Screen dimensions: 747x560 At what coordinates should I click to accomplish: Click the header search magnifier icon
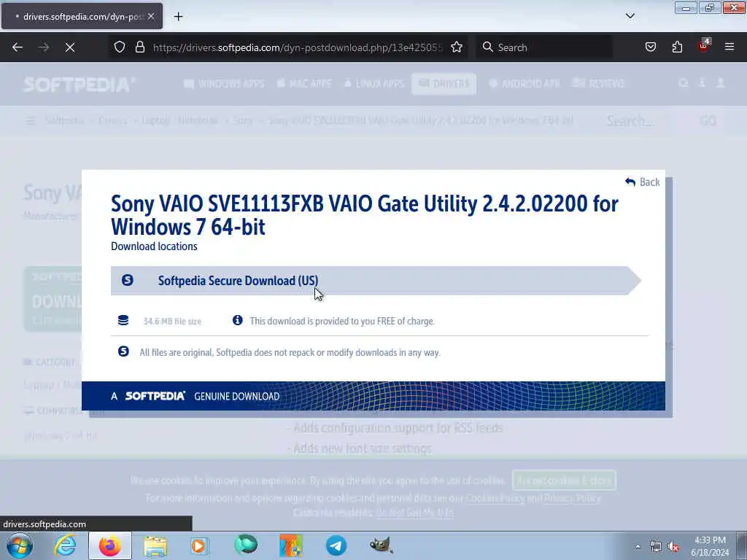[x=683, y=83]
